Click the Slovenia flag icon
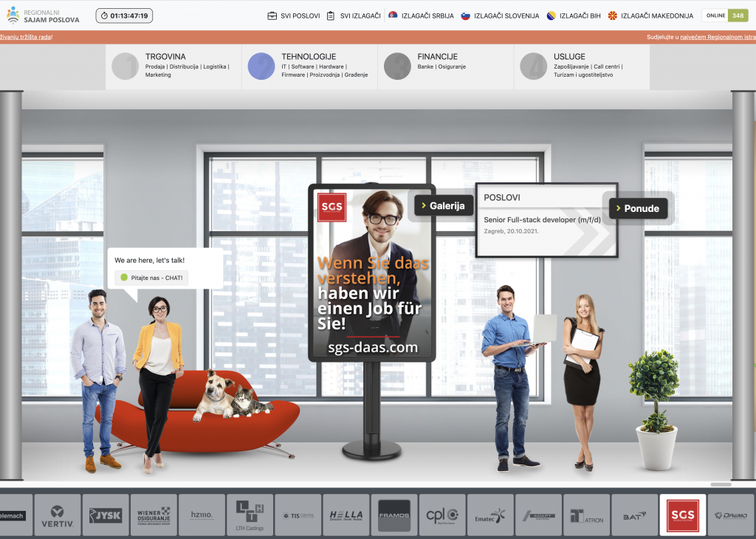 [465, 16]
